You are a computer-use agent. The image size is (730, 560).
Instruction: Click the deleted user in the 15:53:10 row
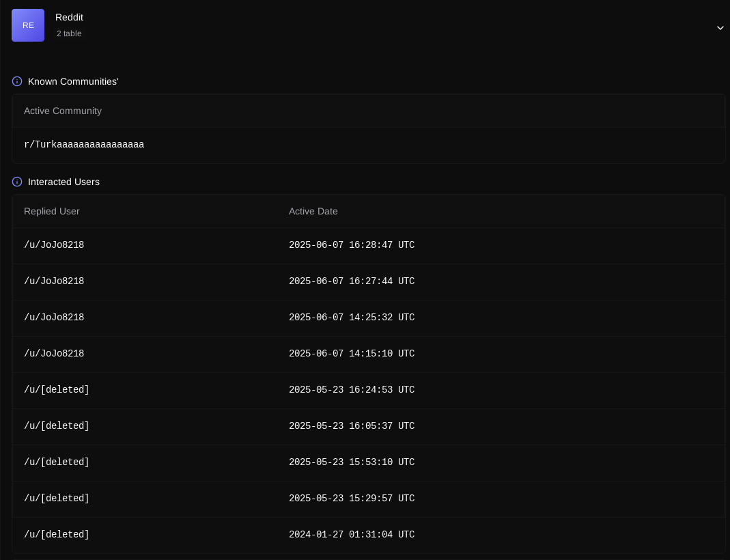pos(57,462)
